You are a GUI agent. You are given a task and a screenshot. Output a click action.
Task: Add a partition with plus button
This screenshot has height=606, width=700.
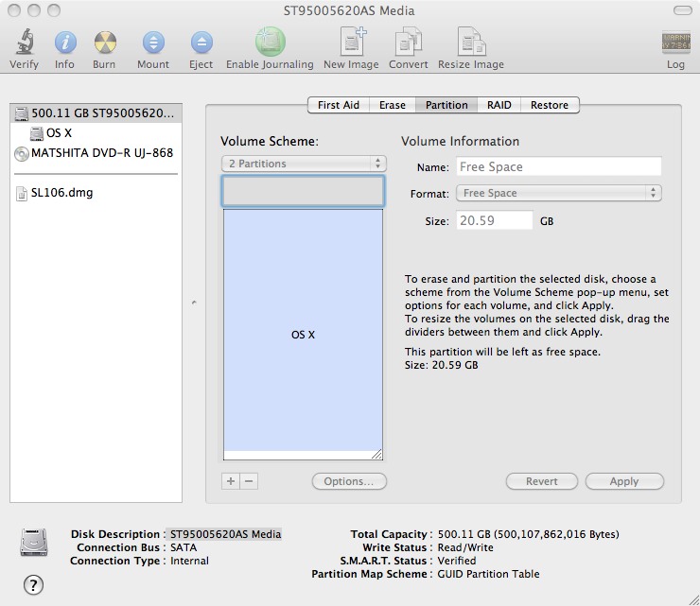coord(231,481)
